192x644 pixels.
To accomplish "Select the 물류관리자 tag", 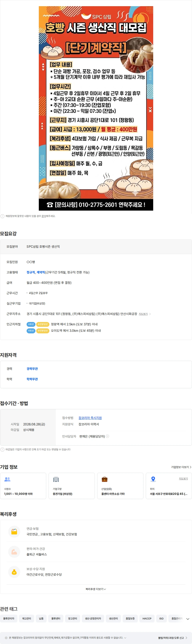I will pyautogui.click(x=9, y=618).
